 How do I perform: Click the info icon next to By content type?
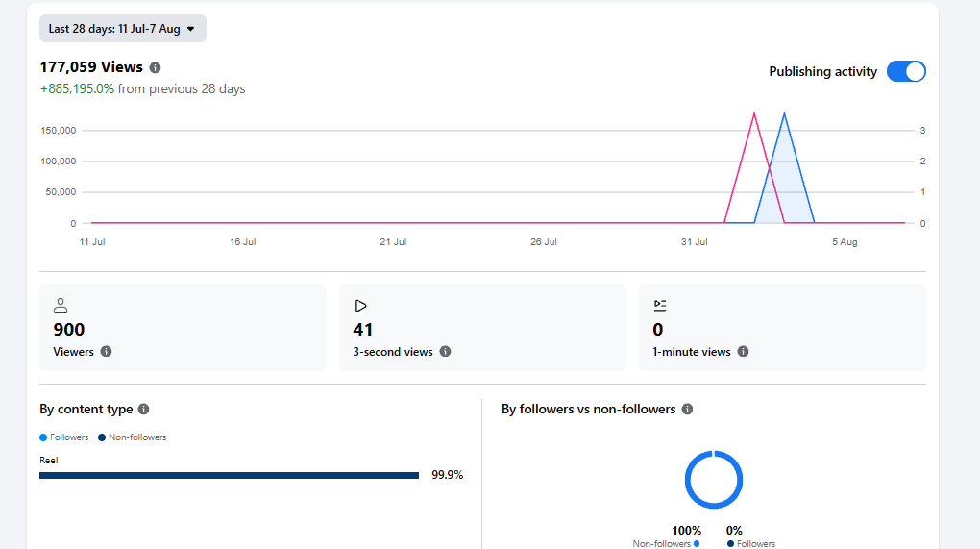(144, 409)
